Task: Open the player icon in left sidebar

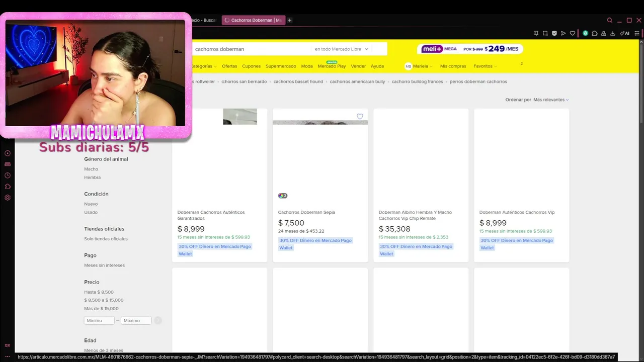Action: tap(8, 153)
